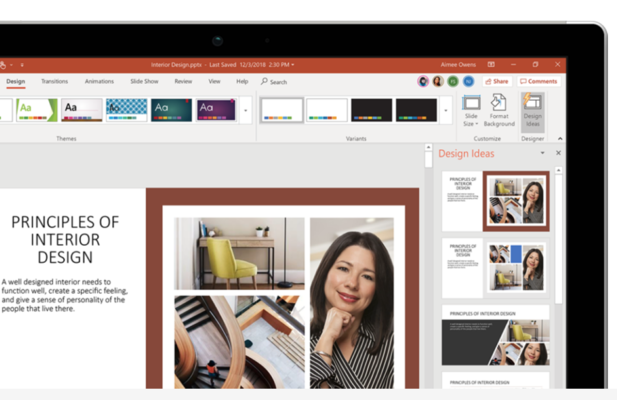Select the spiral staircase photo on slide
Image resolution: width=617 pixels, height=400 pixels.
click(239, 342)
